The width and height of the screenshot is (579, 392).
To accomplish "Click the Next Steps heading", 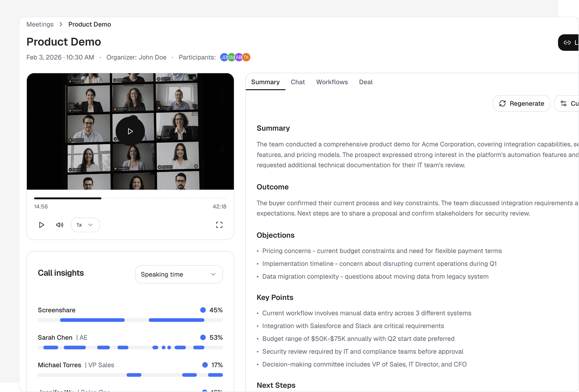I will tap(276, 385).
